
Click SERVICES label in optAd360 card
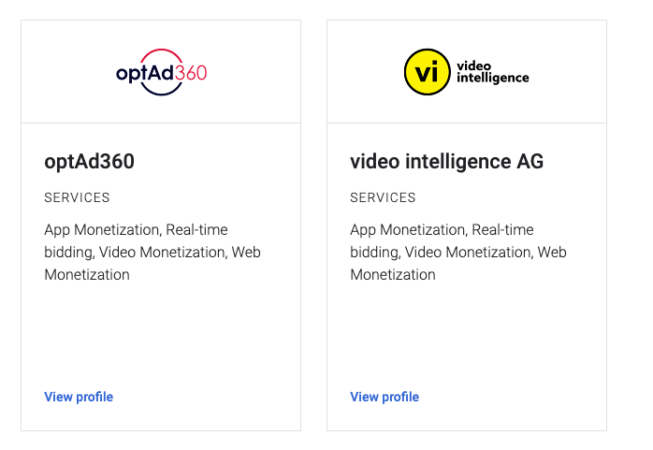coord(77,198)
